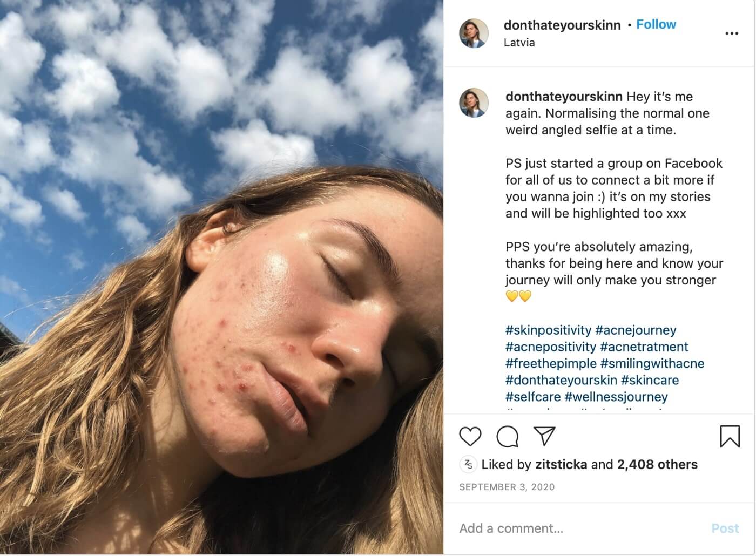
Task: Share the post using the paper plane icon
Action: point(545,437)
